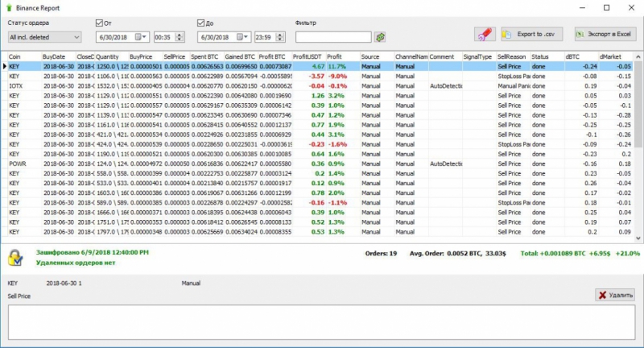
Task: Open the From date calendar picker
Action: [140, 37]
